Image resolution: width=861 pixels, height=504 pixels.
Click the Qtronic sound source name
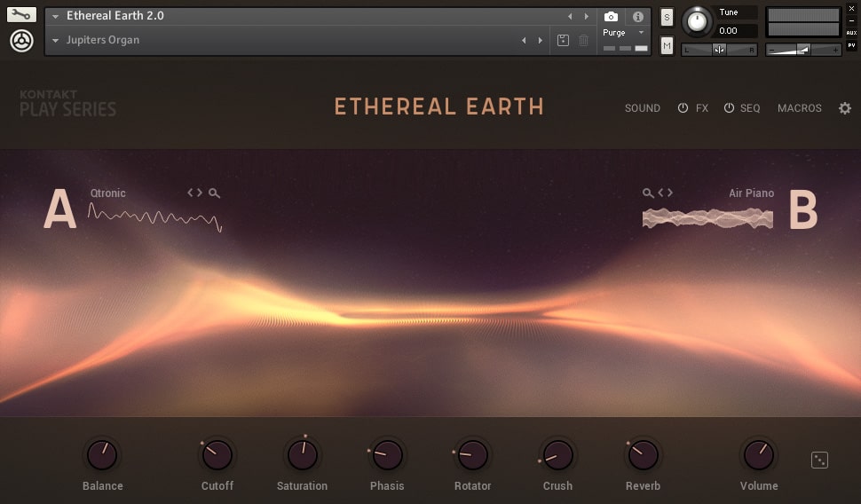coord(107,193)
